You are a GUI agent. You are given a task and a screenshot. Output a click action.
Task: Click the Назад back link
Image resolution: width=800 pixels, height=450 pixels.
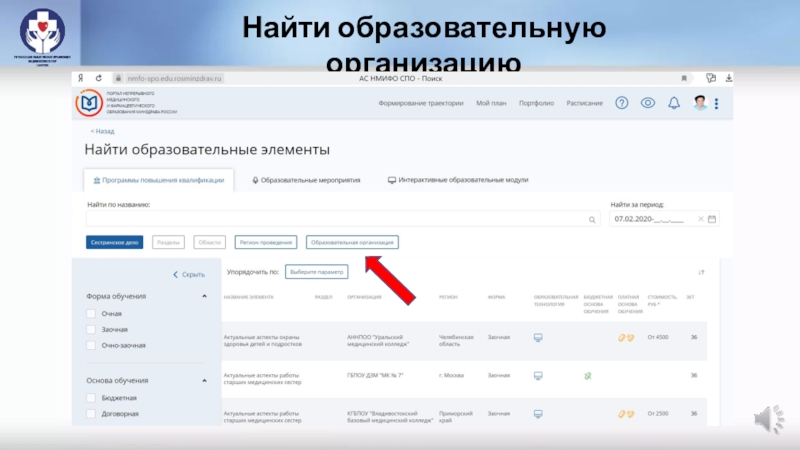[101, 131]
